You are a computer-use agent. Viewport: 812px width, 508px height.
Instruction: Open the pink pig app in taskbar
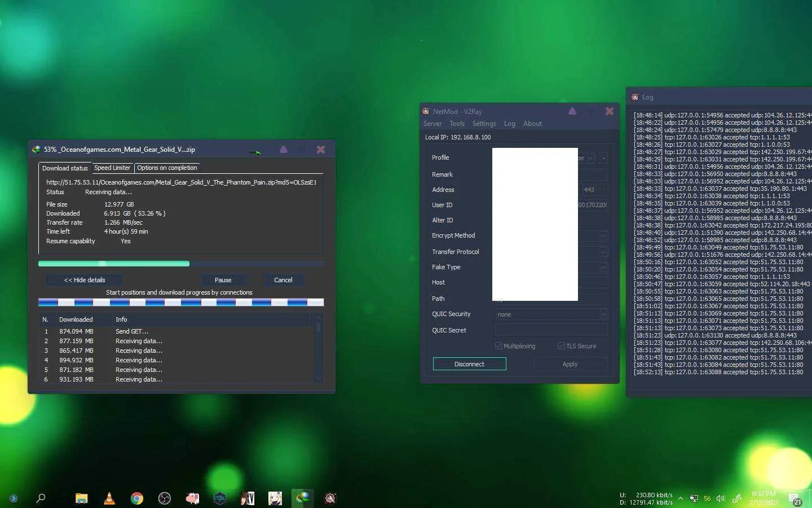192,498
